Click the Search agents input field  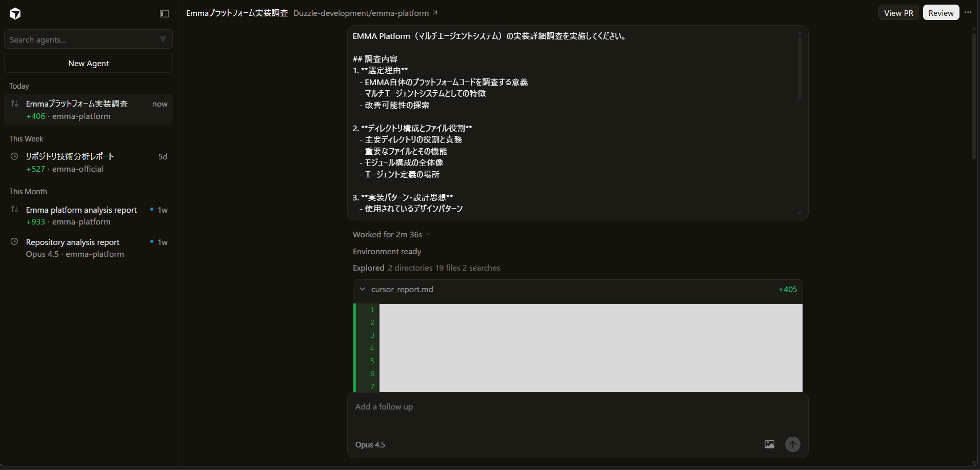pyautogui.click(x=82, y=39)
